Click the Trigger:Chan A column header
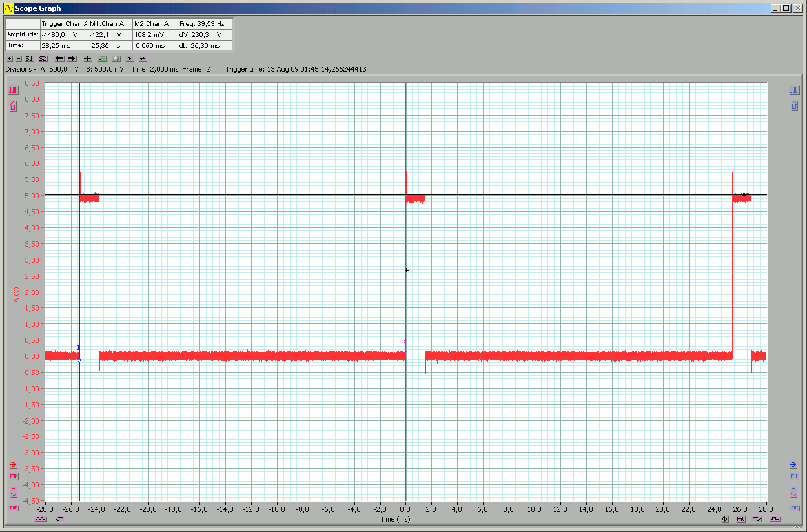Viewport: 807px width, 532px height. 63,23
